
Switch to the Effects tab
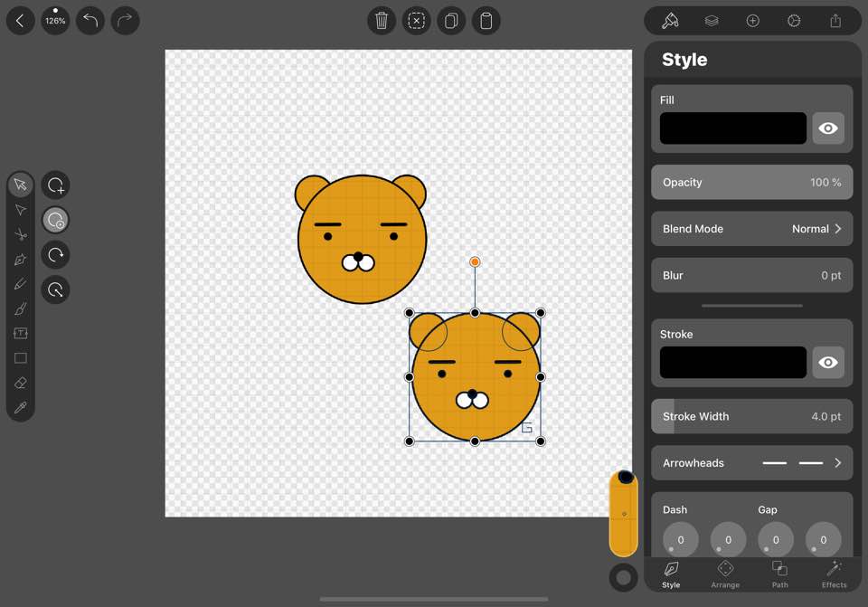tap(834, 574)
